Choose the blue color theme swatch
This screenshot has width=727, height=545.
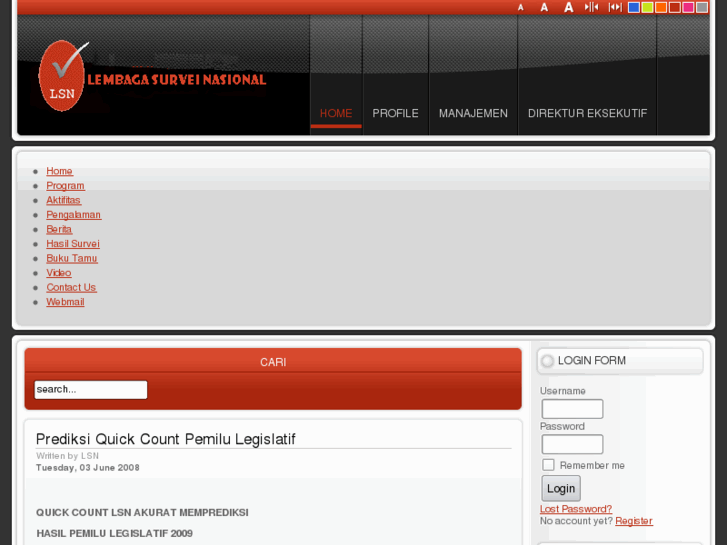click(634, 7)
